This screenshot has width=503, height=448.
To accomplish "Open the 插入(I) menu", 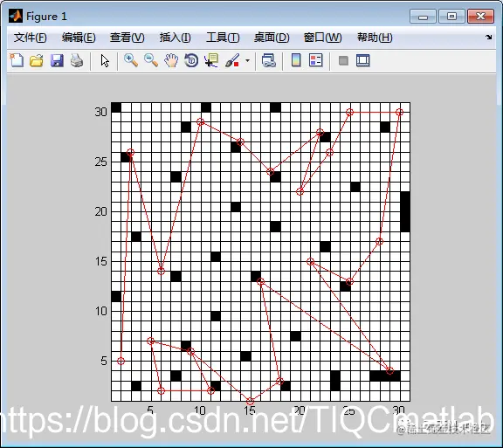I will coord(176,38).
